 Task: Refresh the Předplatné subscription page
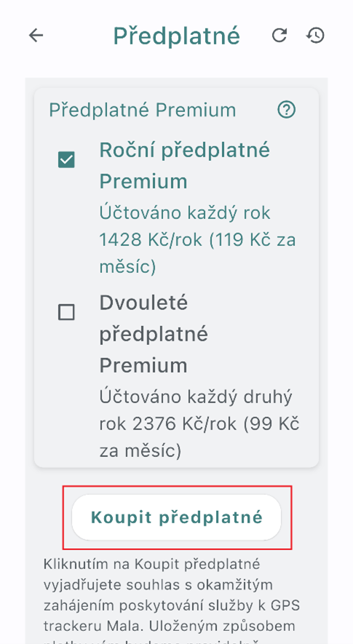coord(279,36)
